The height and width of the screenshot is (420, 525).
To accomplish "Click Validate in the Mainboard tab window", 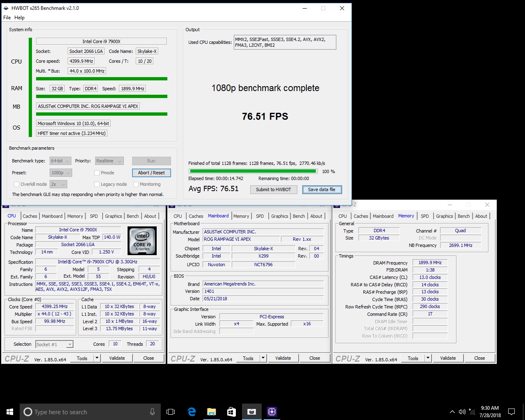I will 283,358.
